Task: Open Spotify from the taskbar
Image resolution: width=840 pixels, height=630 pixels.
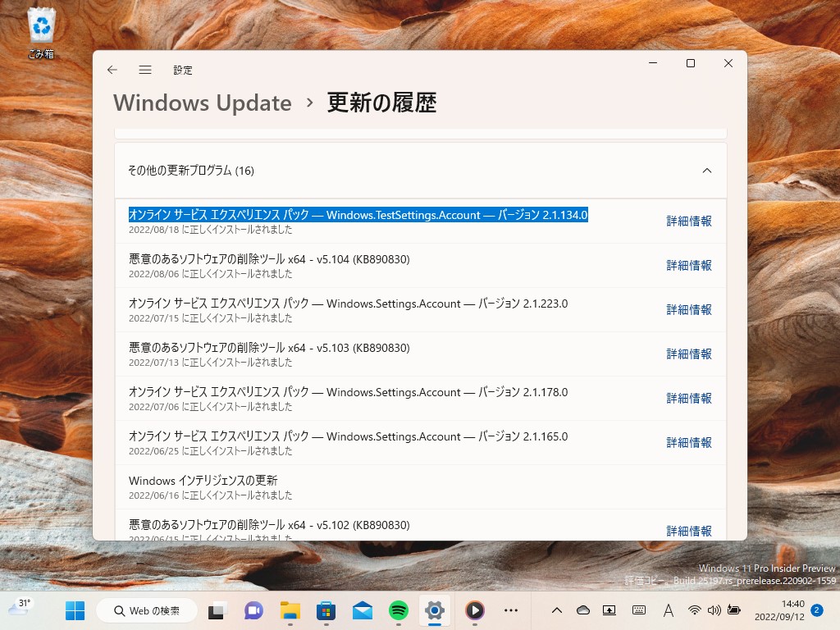Action: click(x=399, y=610)
